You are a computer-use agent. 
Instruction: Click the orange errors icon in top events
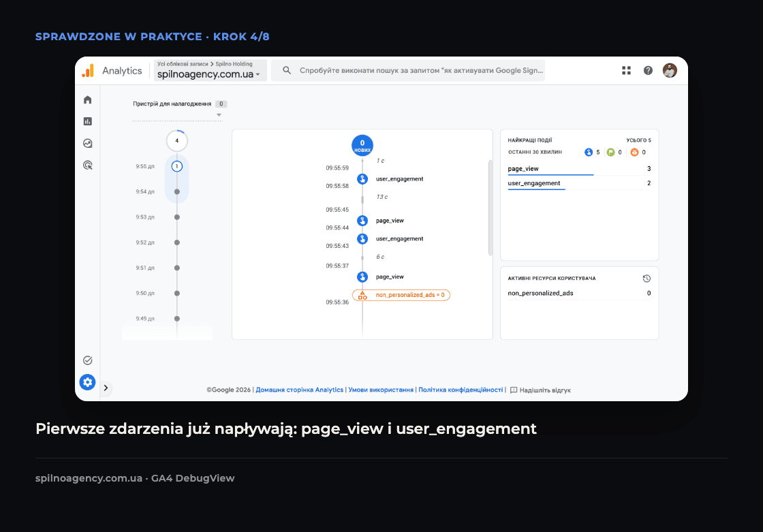tap(634, 153)
